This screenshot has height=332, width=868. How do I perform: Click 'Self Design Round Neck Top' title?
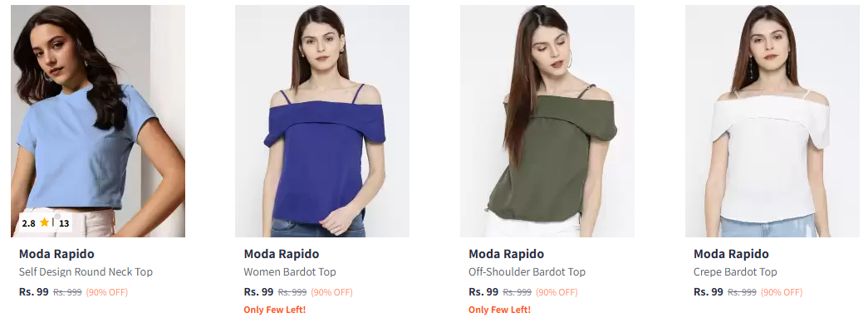[x=86, y=272]
